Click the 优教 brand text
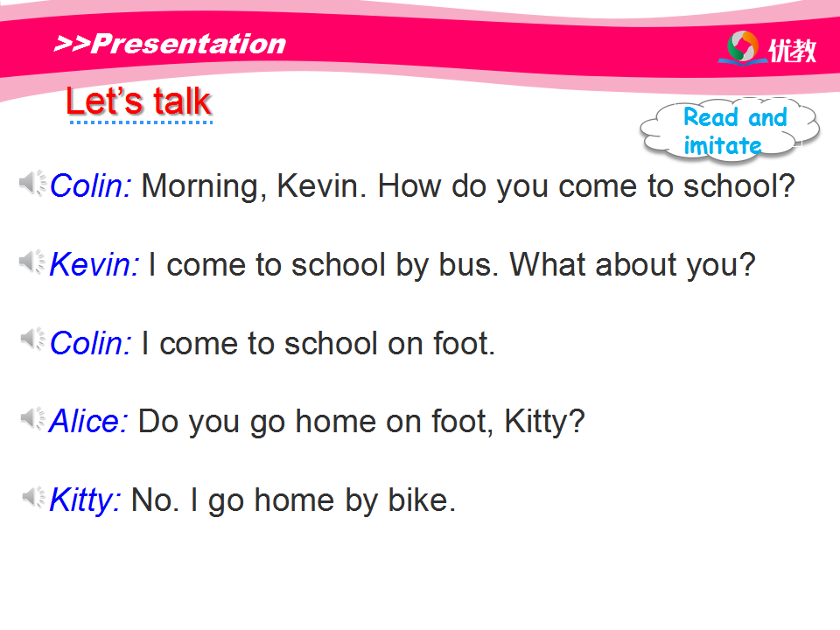Image resolution: width=840 pixels, height=630 pixels. pyautogui.click(x=793, y=51)
